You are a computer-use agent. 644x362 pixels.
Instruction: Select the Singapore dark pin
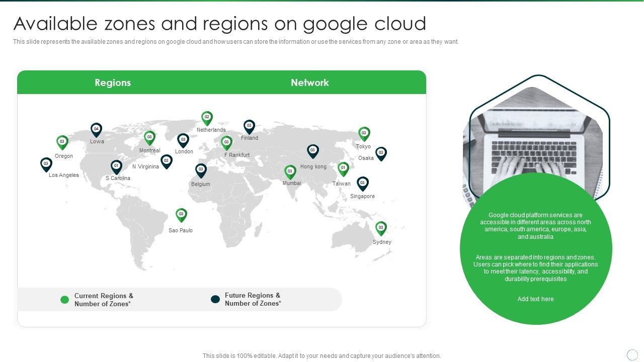(x=362, y=184)
